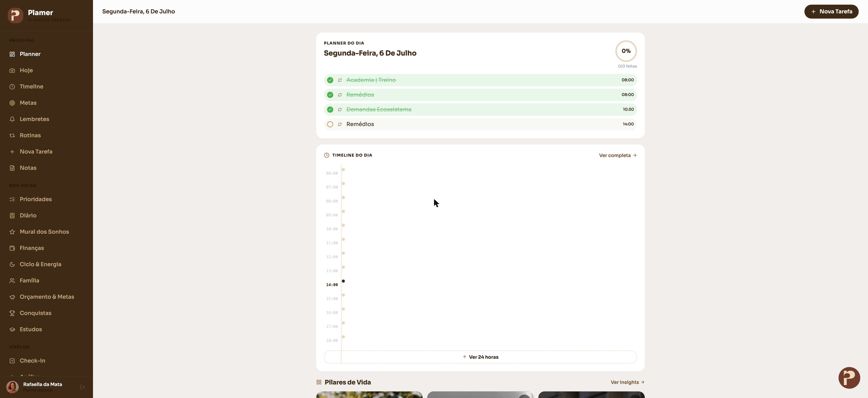Navigate to Ciclo & Energia
Image resolution: width=868 pixels, height=398 pixels.
click(x=46, y=264)
